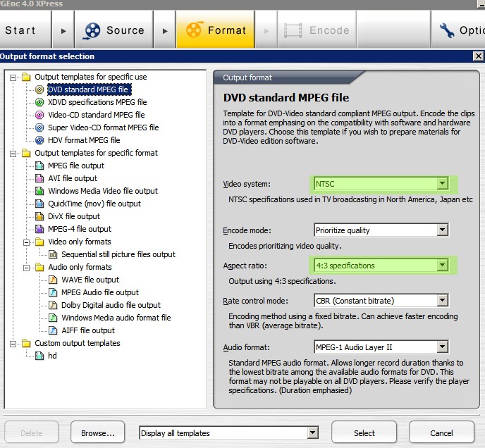
Task: Click the Delete button
Action: pyautogui.click(x=32, y=433)
